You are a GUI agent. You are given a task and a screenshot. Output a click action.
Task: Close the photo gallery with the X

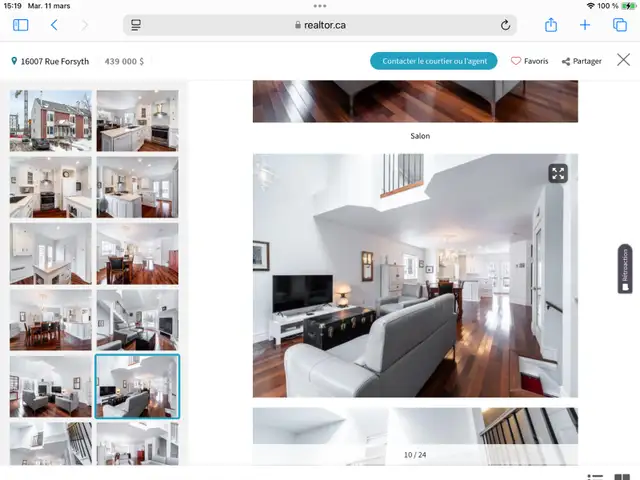click(623, 61)
